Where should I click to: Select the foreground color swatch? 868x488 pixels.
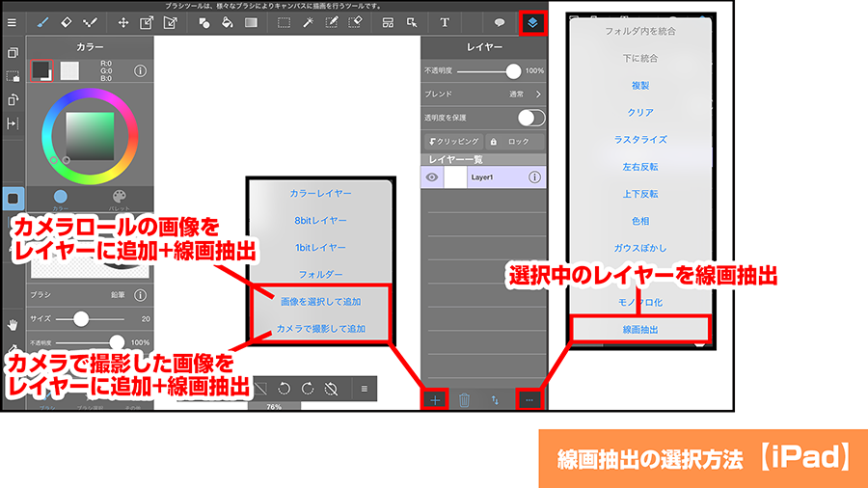tap(41, 70)
